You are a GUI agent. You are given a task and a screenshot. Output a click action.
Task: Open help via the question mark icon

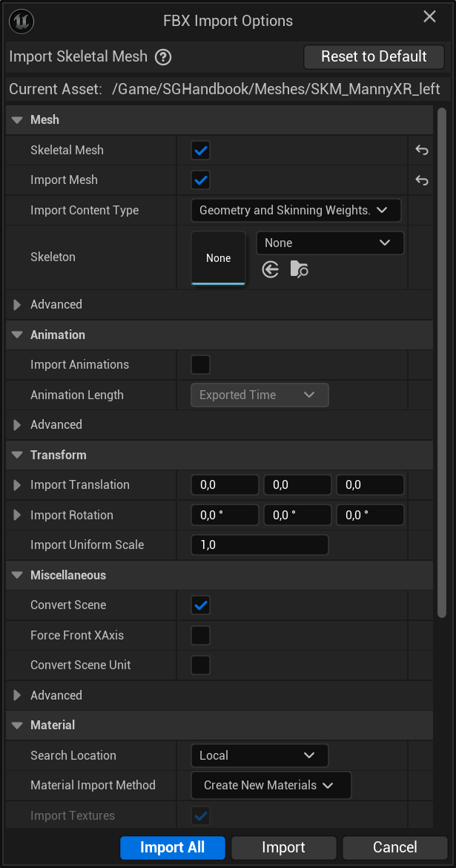pos(162,56)
